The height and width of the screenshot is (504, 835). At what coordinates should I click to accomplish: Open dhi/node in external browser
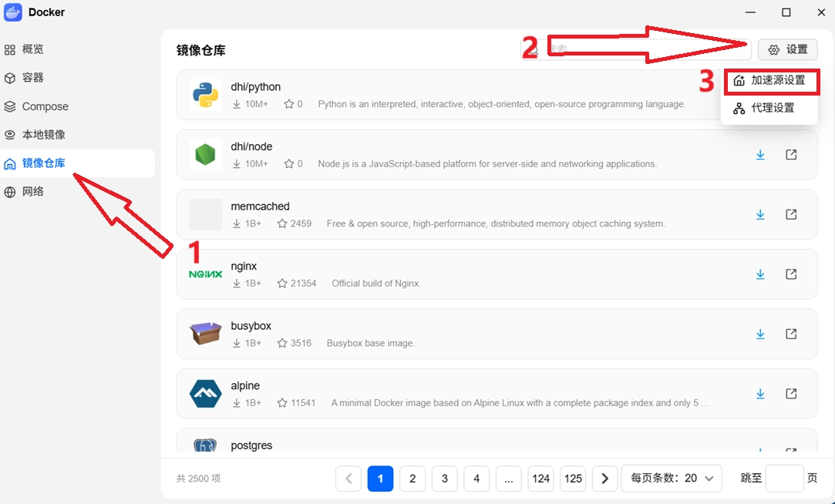[791, 155]
